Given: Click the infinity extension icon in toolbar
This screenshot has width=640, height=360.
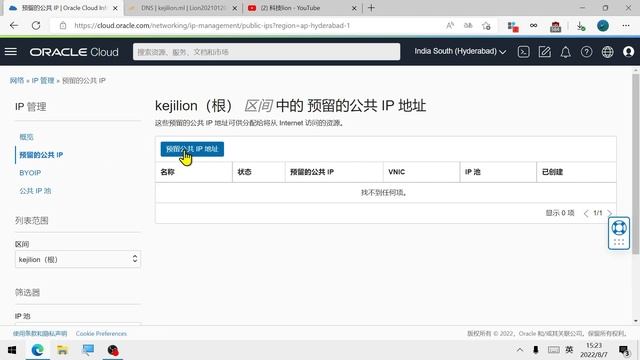Looking at the screenshot, I should 533,25.
